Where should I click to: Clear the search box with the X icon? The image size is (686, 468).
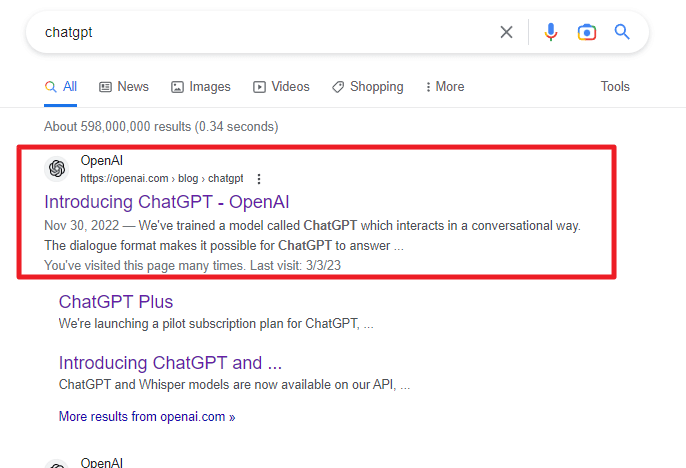[x=506, y=32]
